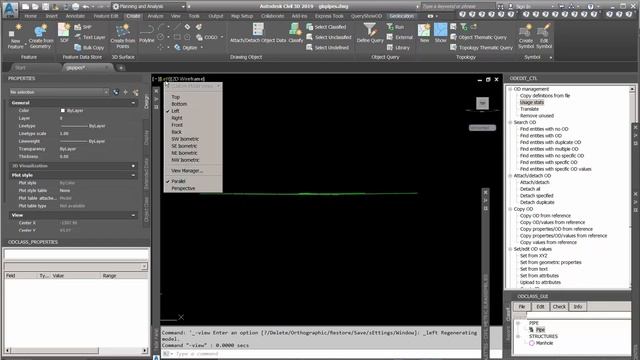Viewport: 640px width, 360px height.
Task: Choose Select Unclassified
Action: tap(329, 37)
